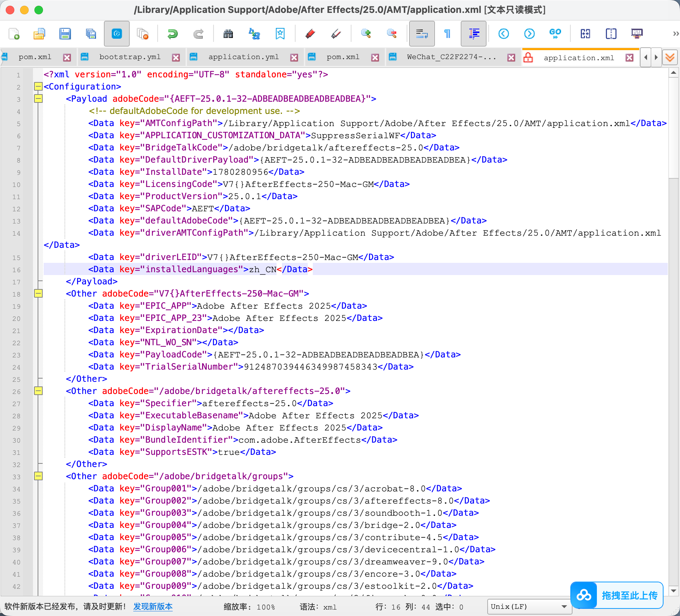The image size is (680, 616).
Task: Open the Replace tool icon
Action: 254,34
